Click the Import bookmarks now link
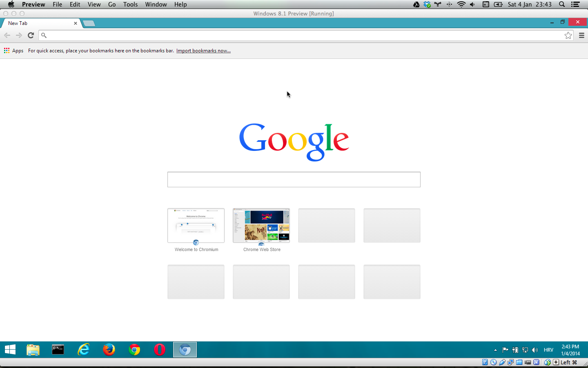 [203, 51]
